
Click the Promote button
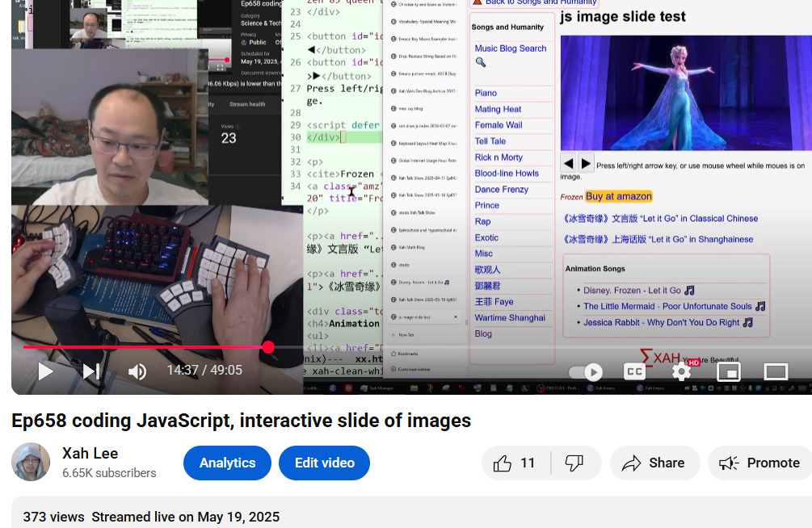(759, 463)
